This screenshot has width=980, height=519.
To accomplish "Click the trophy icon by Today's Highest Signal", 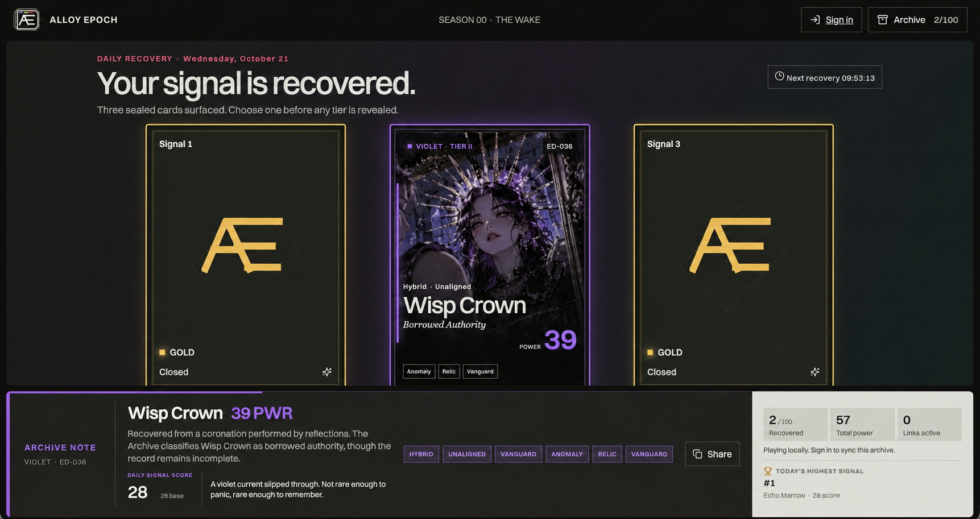I will coord(768,471).
